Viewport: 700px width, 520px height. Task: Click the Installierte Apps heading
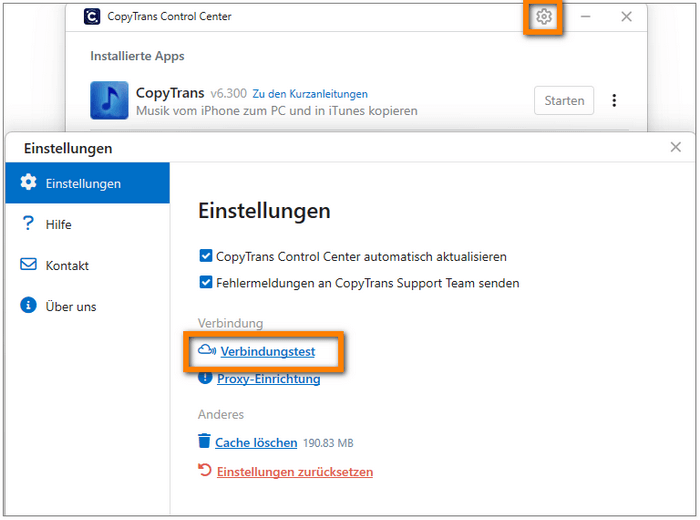click(137, 56)
